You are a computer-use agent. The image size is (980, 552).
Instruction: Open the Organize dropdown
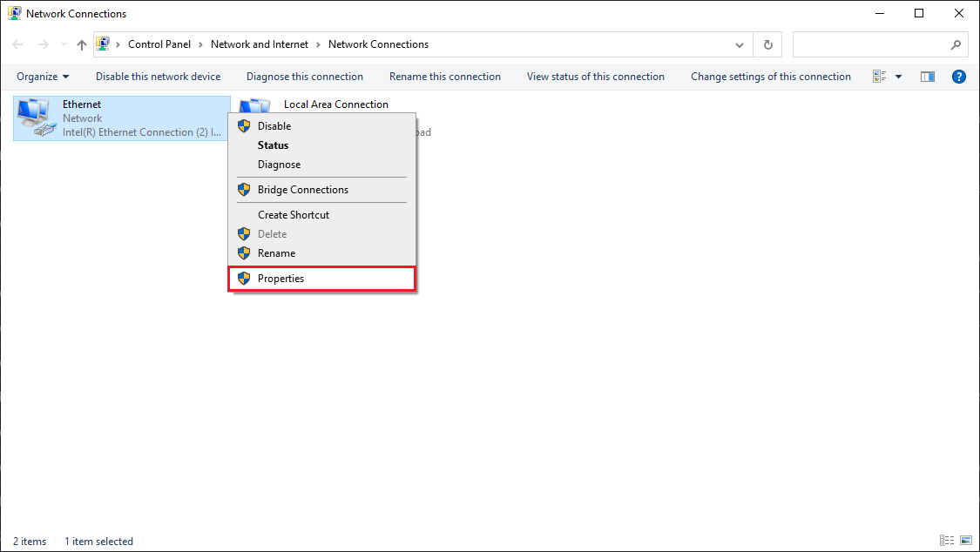(42, 76)
